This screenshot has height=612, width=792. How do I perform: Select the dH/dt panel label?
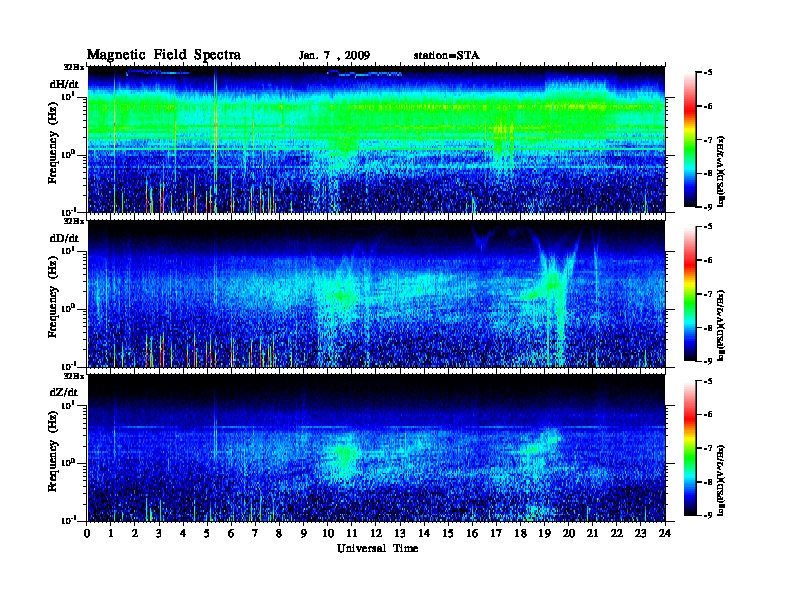coord(64,84)
